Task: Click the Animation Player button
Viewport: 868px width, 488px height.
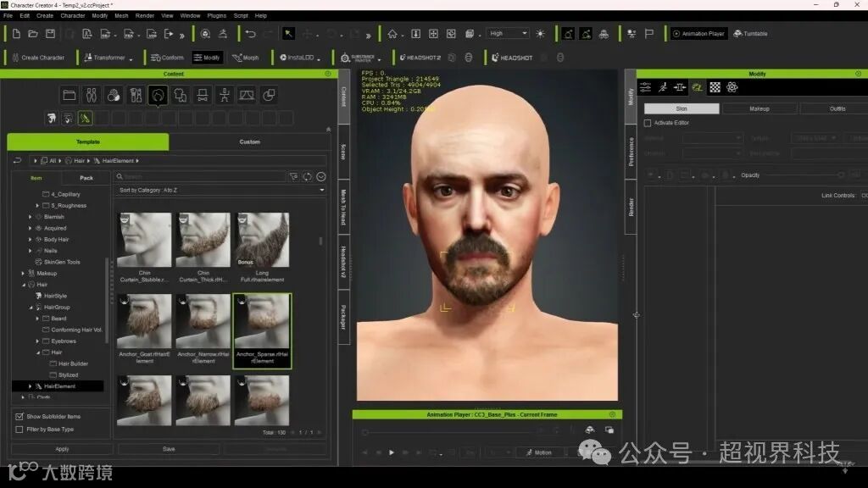Action: point(698,34)
